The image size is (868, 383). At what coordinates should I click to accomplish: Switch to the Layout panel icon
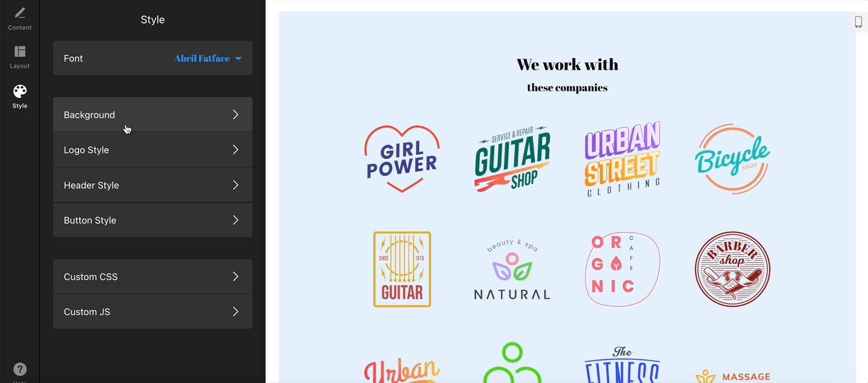[20, 52]
